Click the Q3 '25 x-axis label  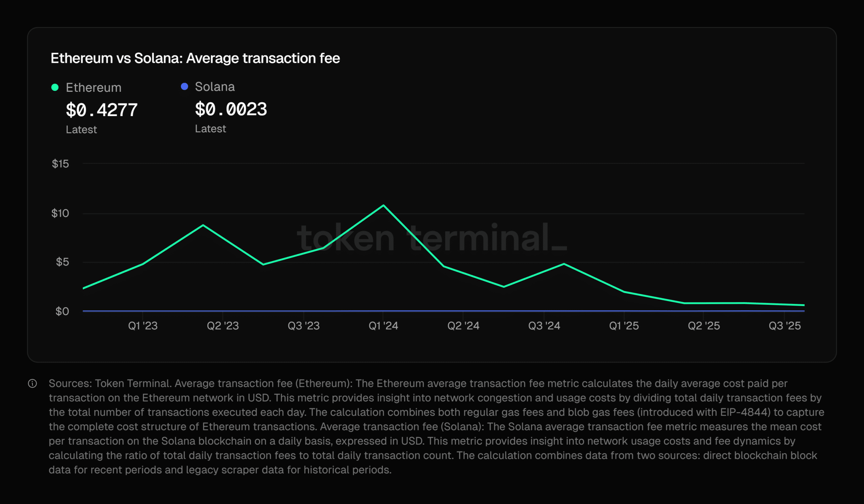coord(784,325)
